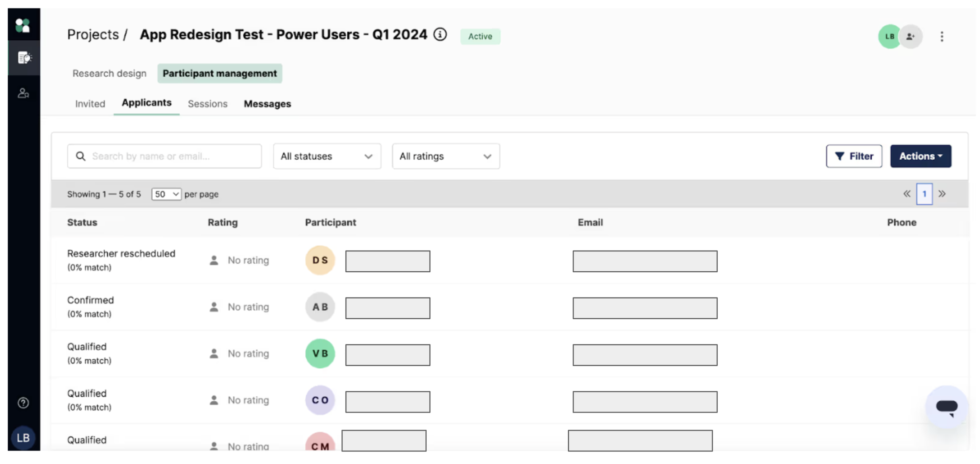The width and height of the screenshot is (980, 464).
Task: Click the Confirmed status text
Action: (90, 300)
